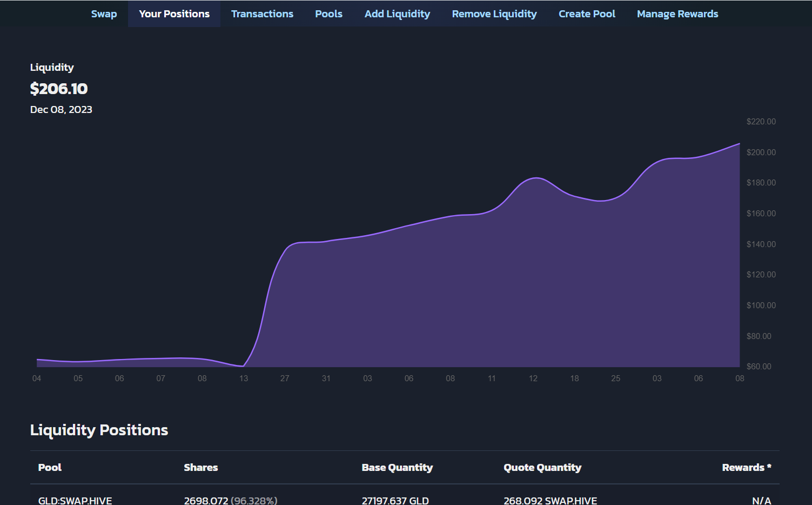Click the 27 label on chart x-axis
Viewport: 812px width, 505px height.
(285, 378)
